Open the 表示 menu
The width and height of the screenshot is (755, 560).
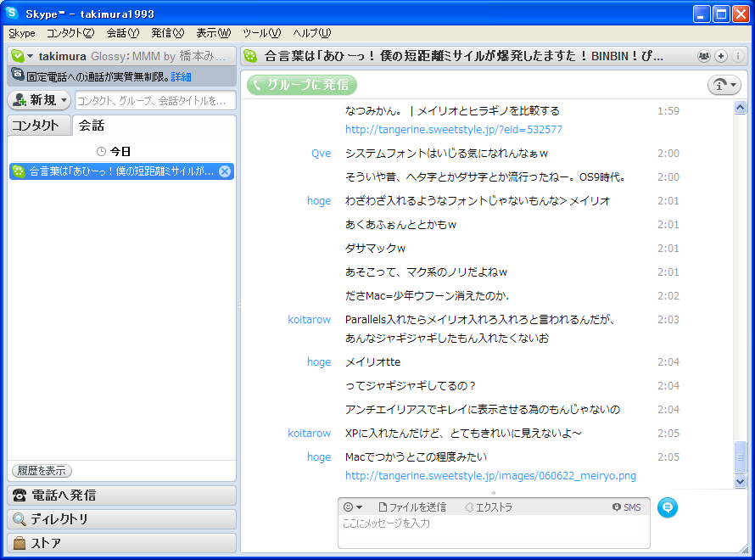[213, 33]
